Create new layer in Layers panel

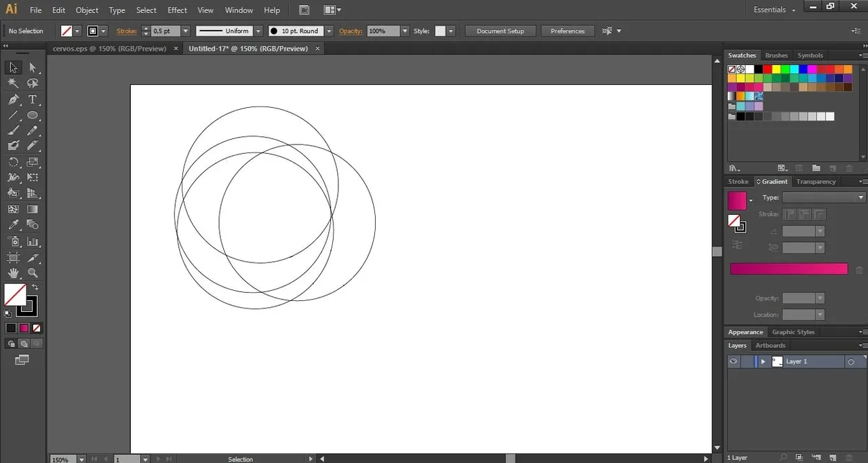(x=833, y=458)
